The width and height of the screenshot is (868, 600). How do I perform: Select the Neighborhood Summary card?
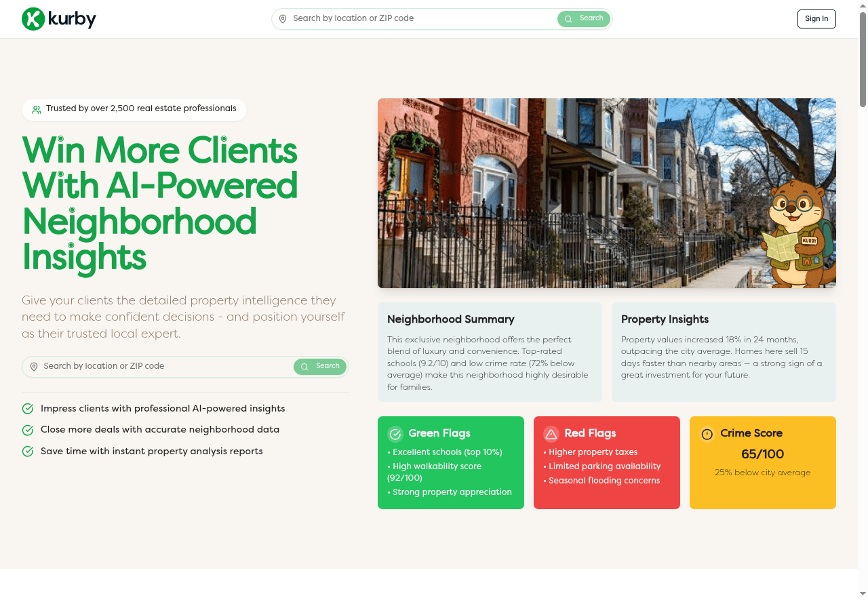pyautogui.click(x=490, y=353)
